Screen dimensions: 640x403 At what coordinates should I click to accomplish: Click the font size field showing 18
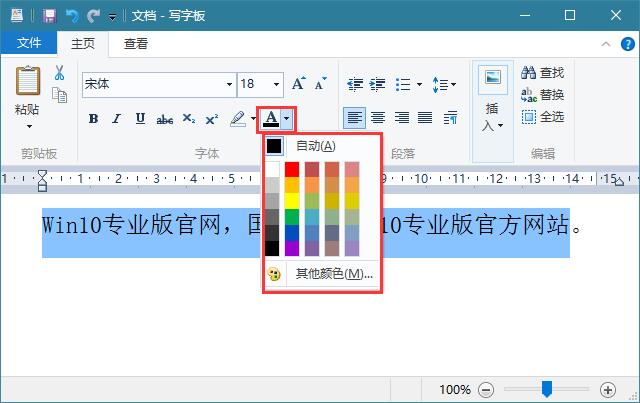tap(254, 85)
